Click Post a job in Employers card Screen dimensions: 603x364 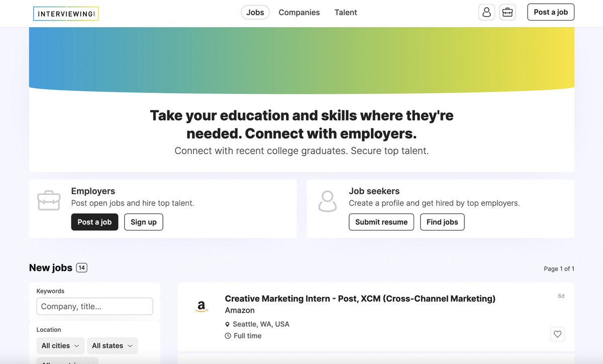tap(94, 222)
